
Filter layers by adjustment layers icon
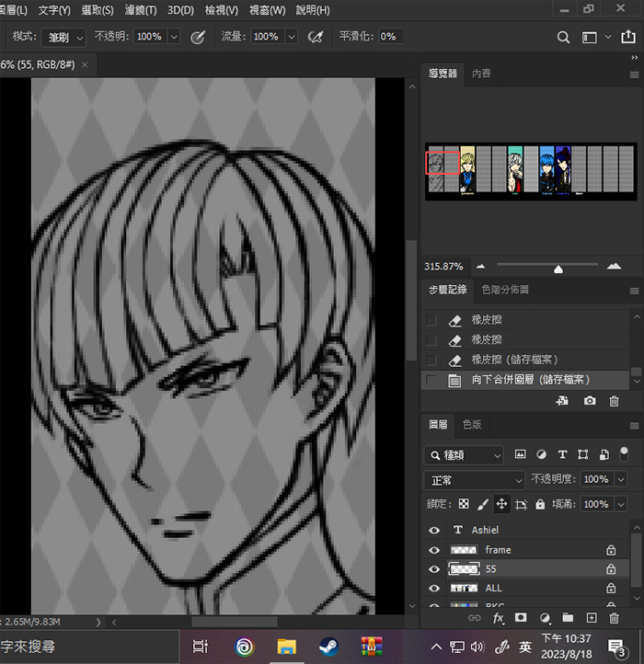[x=541, y=454]
